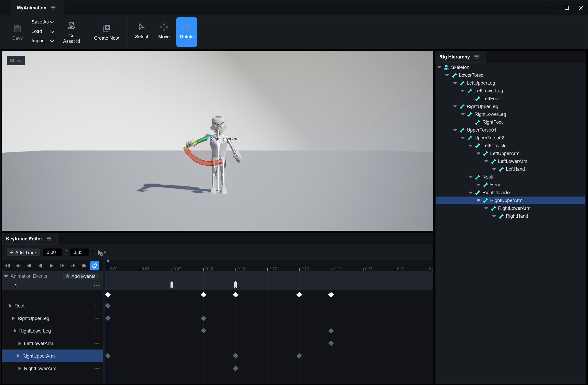Screen dimensions: 588x385
Task: Select the LeftHand bone in hierarchy
Action: tap(515, 169)
